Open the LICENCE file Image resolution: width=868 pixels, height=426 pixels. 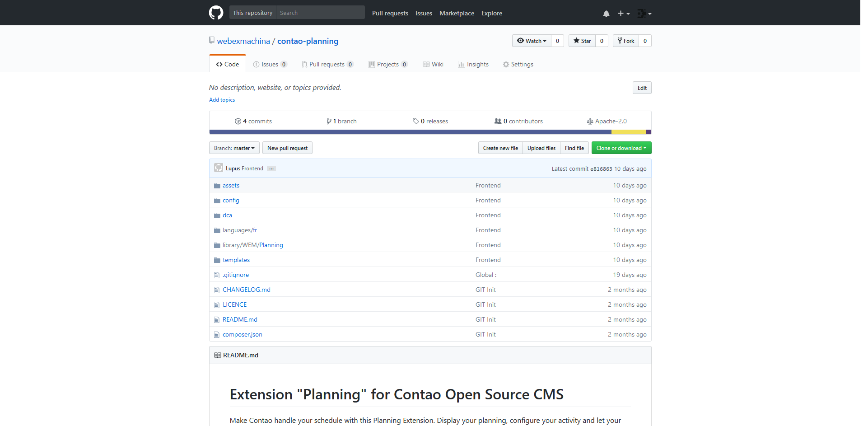(x=234, y=304)
